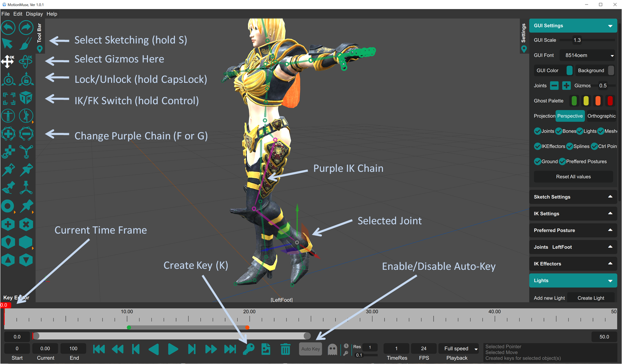
Task: Click the play forward button
Action: [x=173, y=349]
